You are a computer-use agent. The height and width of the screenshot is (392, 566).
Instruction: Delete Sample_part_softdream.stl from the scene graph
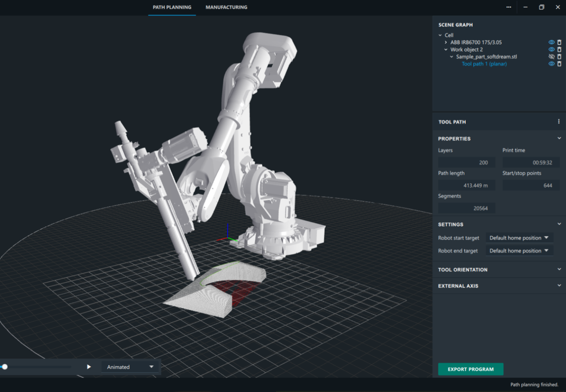(x=559, y=56)
